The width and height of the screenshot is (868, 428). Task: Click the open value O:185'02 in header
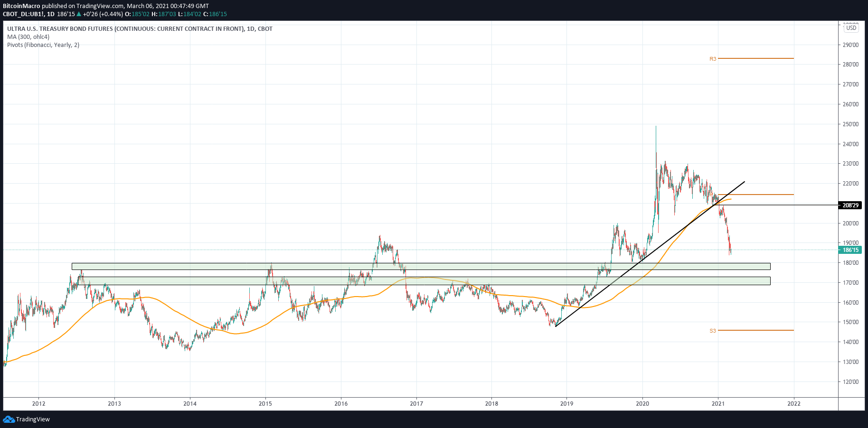click(137, 14)
